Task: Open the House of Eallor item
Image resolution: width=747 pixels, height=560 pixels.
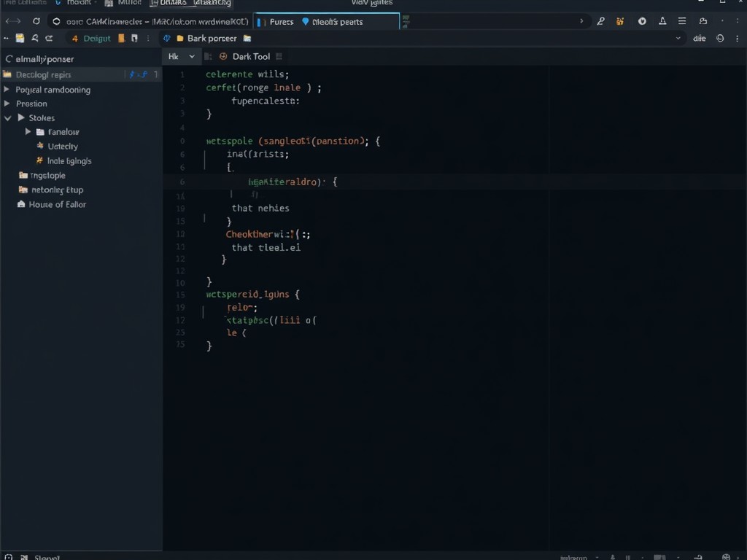Action: 57,204
